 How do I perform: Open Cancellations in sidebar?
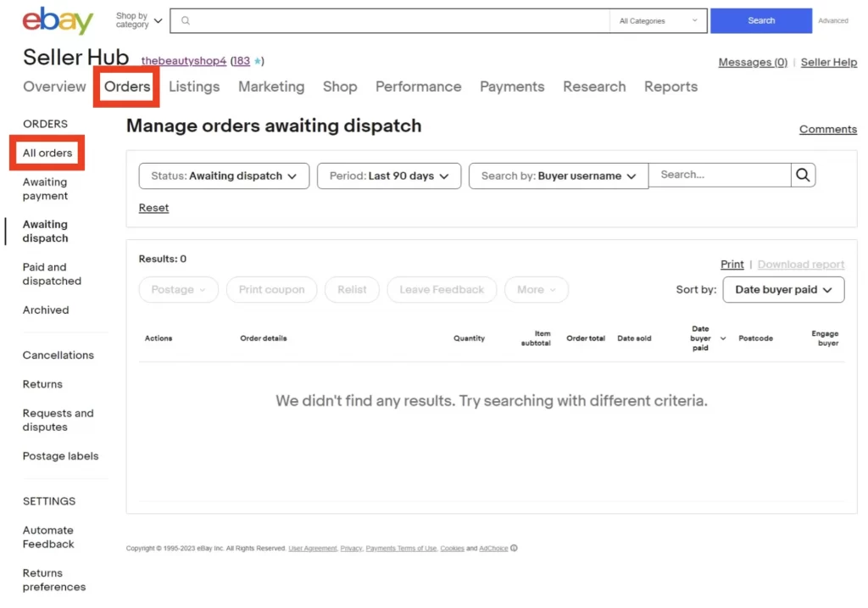(x=58, y=355)
